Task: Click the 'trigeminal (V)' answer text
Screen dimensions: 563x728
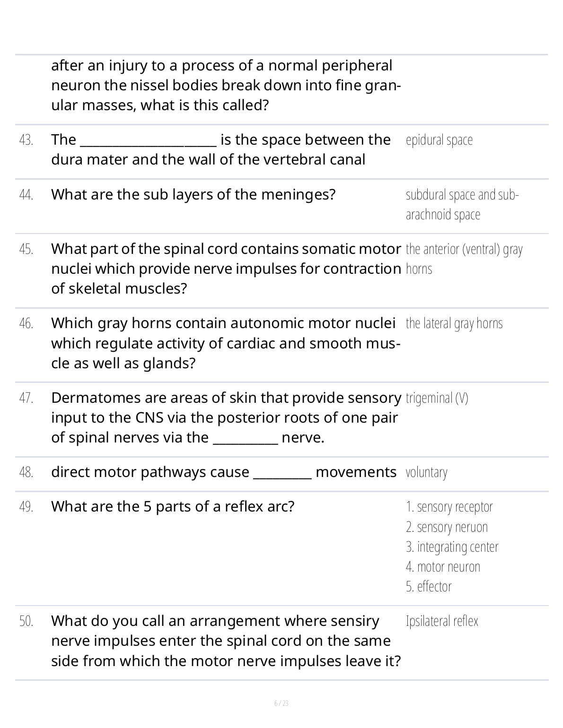Action: click(437, 398)
